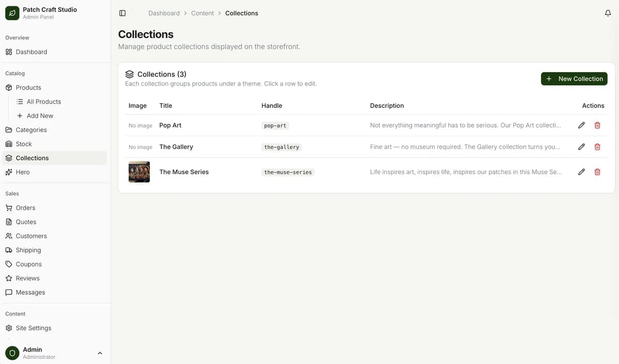The height and width of the screenshot is (364, 619).
Task: Open the notifications bell
Action: click(x=608, y=13)
